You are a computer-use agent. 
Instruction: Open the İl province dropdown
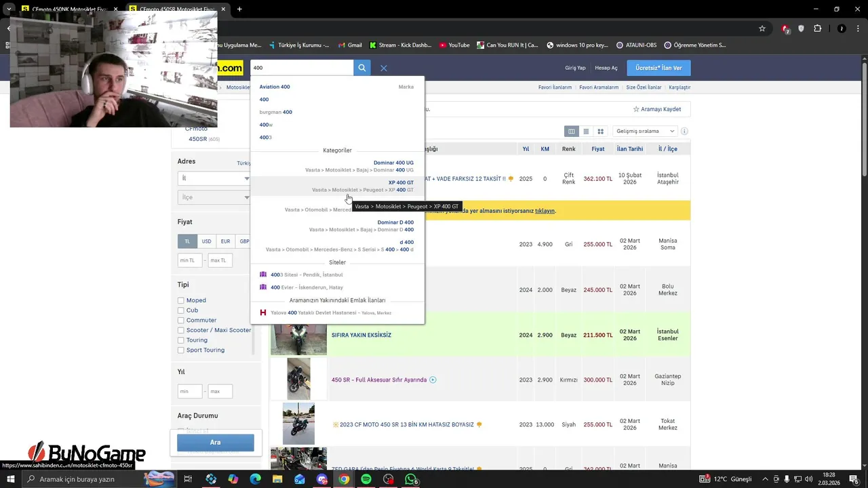tap(214, 178)
